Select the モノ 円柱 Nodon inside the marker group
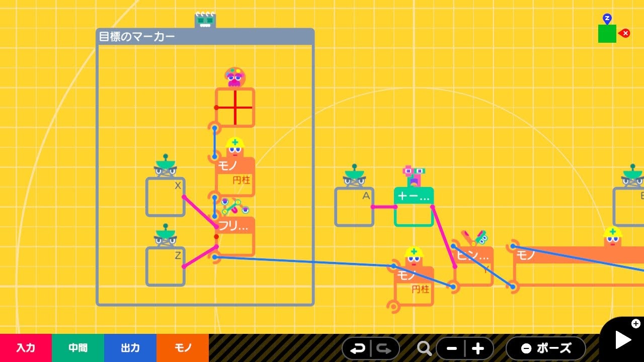This screenshot has width=644, height=362. [235, 176]
